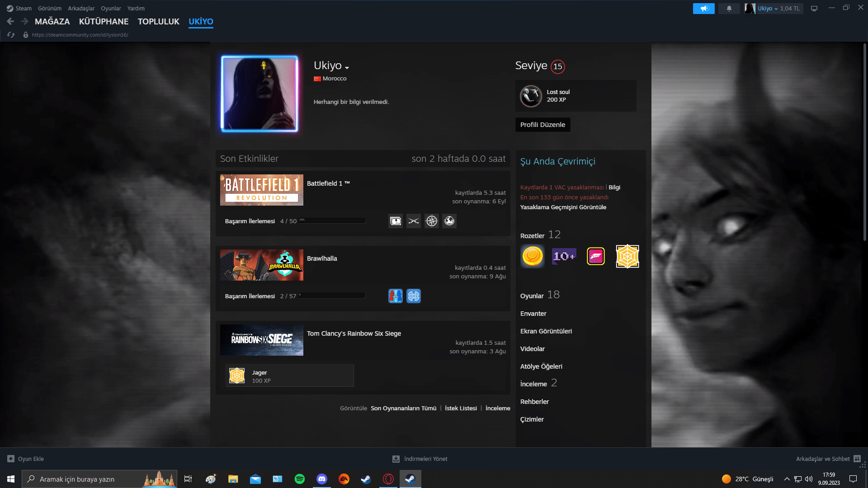Open Yasaklama Geçmişini Görüntüle link
Screen dimensions: 868x488
563,207
